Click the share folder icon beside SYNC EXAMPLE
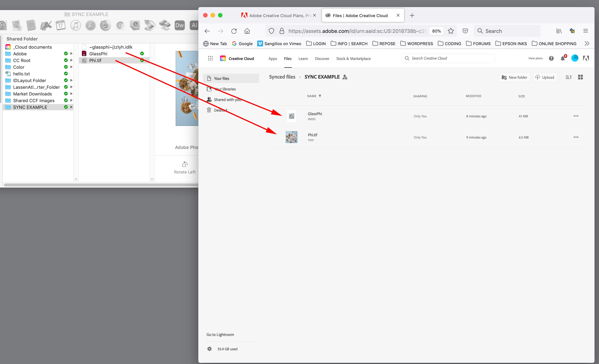Viewport: 599px width, 364px height. 345,77
